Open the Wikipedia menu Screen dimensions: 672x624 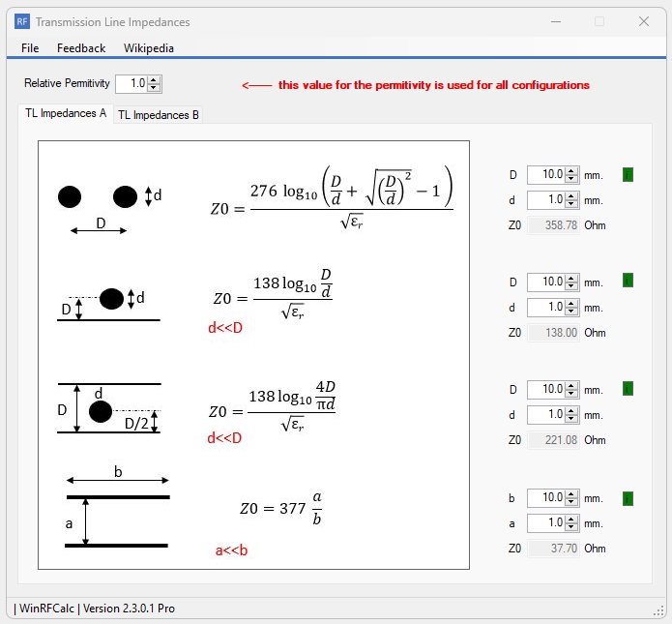pos(149,47)
